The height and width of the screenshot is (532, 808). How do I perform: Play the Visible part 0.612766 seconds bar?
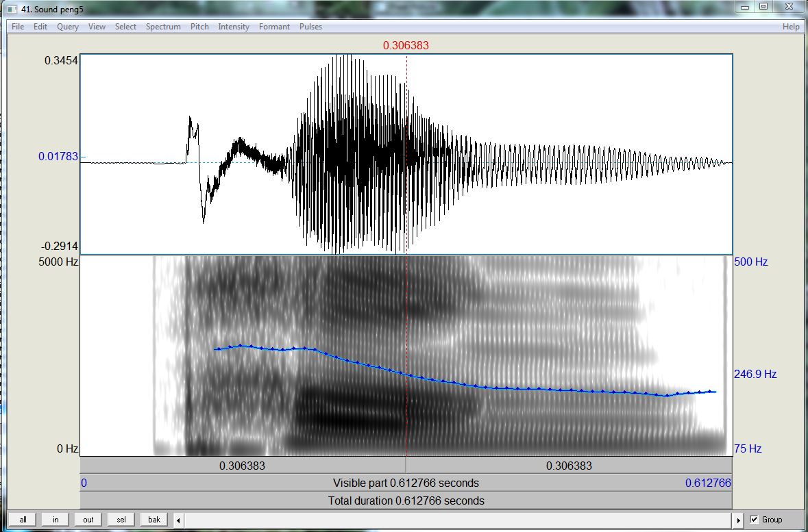coord(406,483)
